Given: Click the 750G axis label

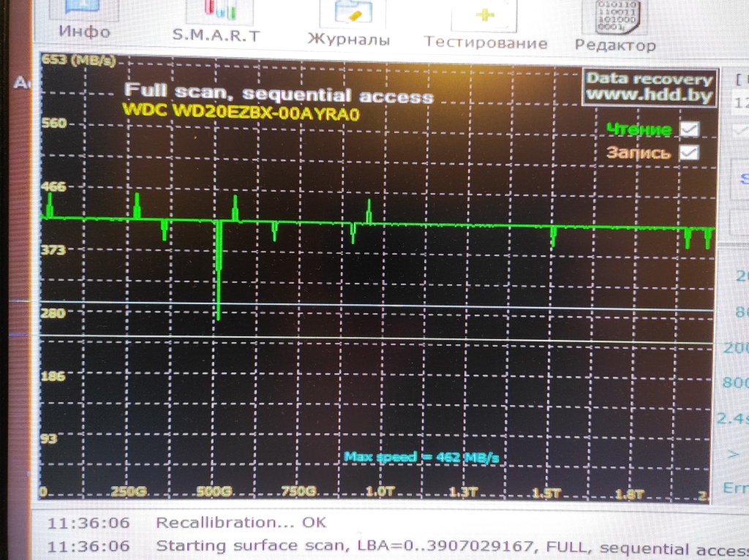Looking at the screenshot, I should pos(298,491).
